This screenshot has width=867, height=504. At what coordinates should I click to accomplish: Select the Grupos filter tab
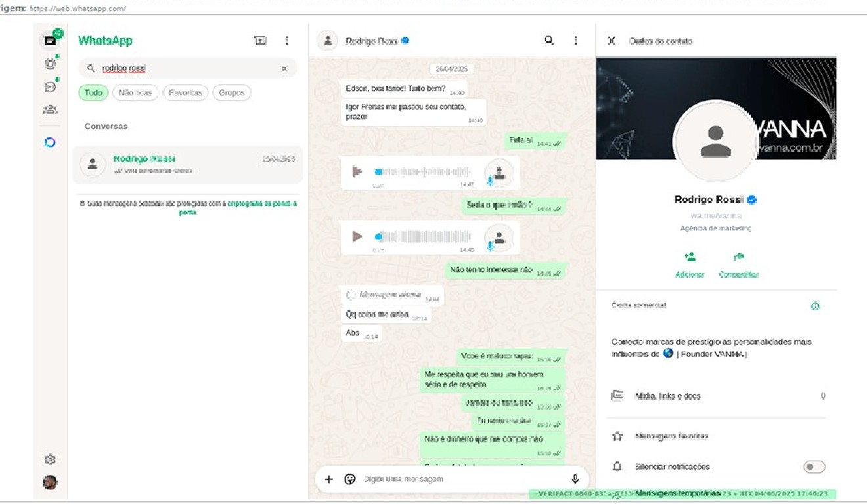pos(231,93)
